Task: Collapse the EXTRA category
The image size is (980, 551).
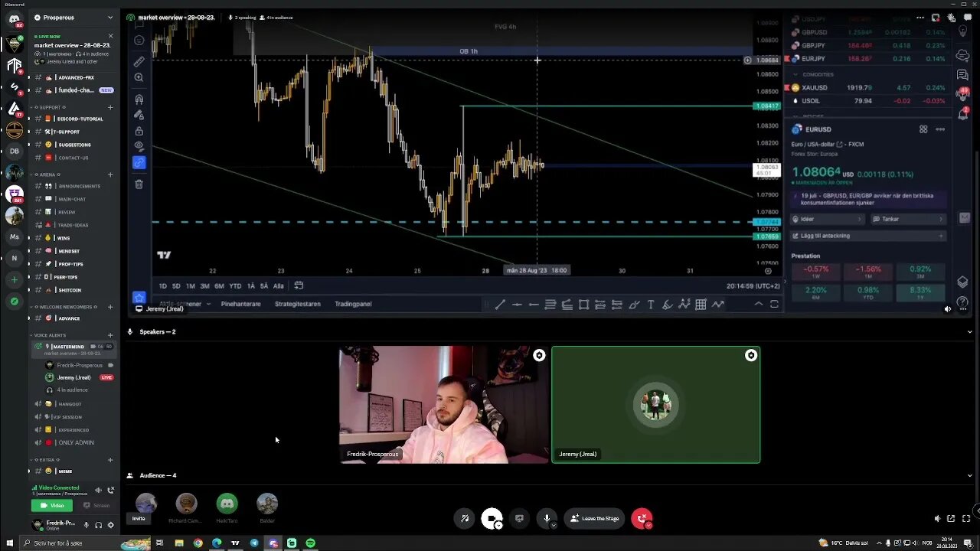Action: [x=45, y=460]
